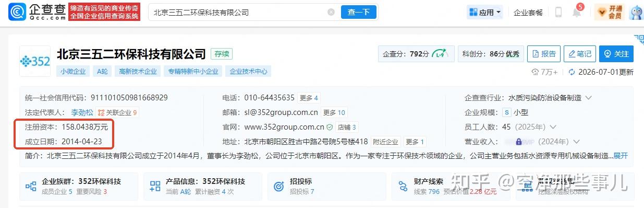Screen dimensions: 644x208
Task: Click the refresh update icon beside 2026-07-01更新
Action: 572,72
